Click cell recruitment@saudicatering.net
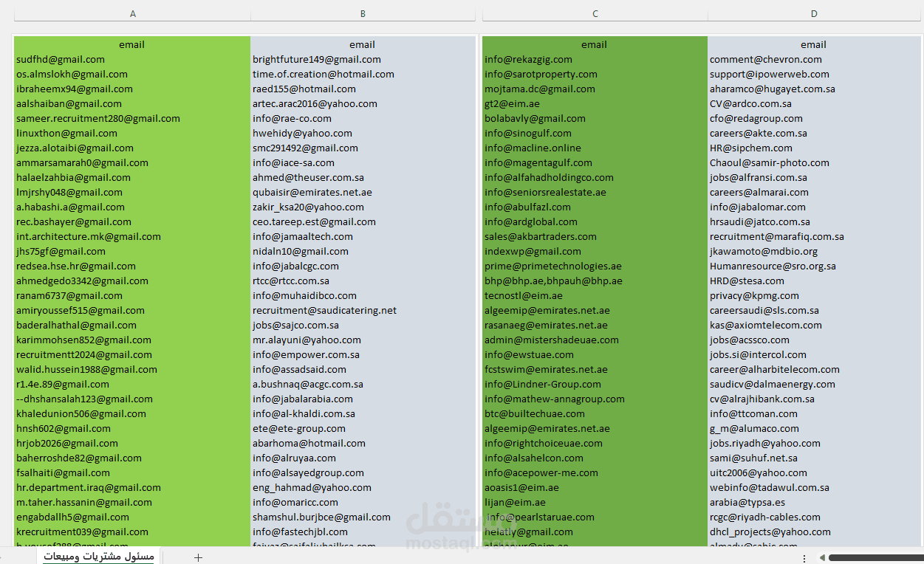924x564 pixels. [x=363, y=310]
